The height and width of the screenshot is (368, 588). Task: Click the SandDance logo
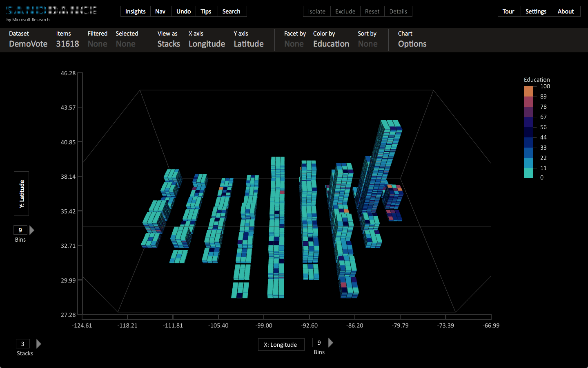(x=51, y=11)
